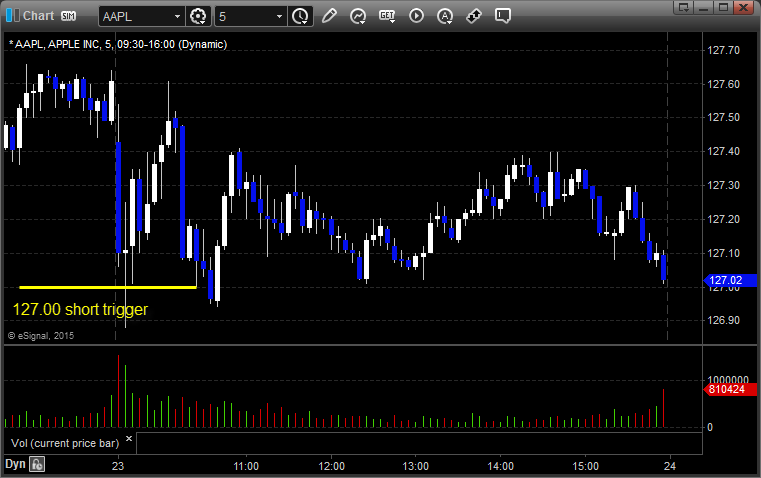Viewport: 761px width, 478px height.
Task: Click the trade arrows icon
Action: tap(474, 16)
